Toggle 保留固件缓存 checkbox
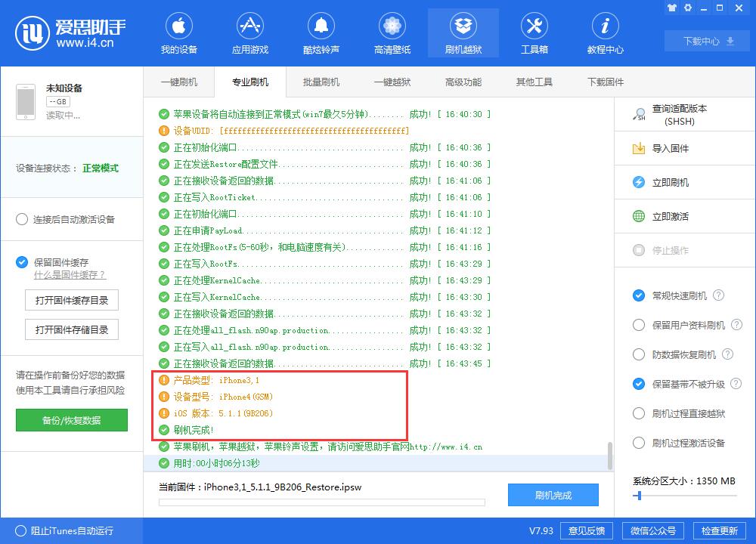 pyautogui.click(x=22, y=262)
